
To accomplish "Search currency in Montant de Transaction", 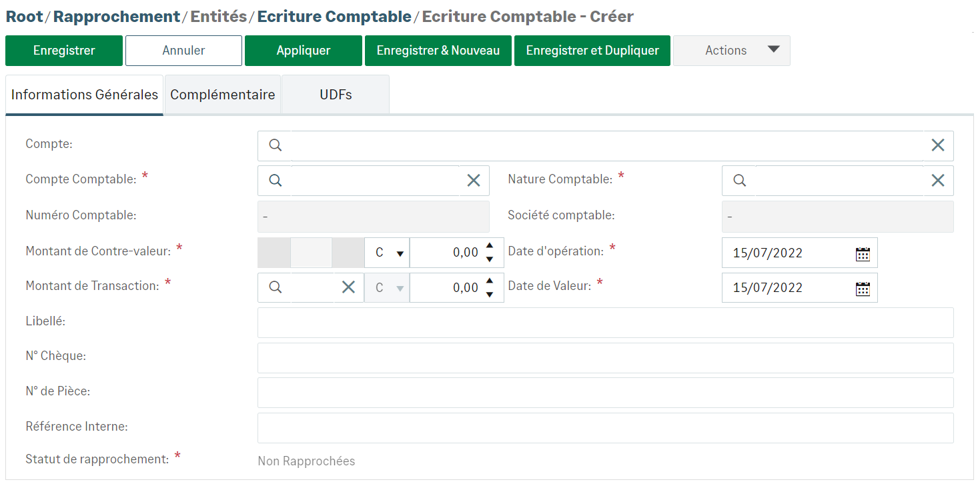I will pos(275,287).
